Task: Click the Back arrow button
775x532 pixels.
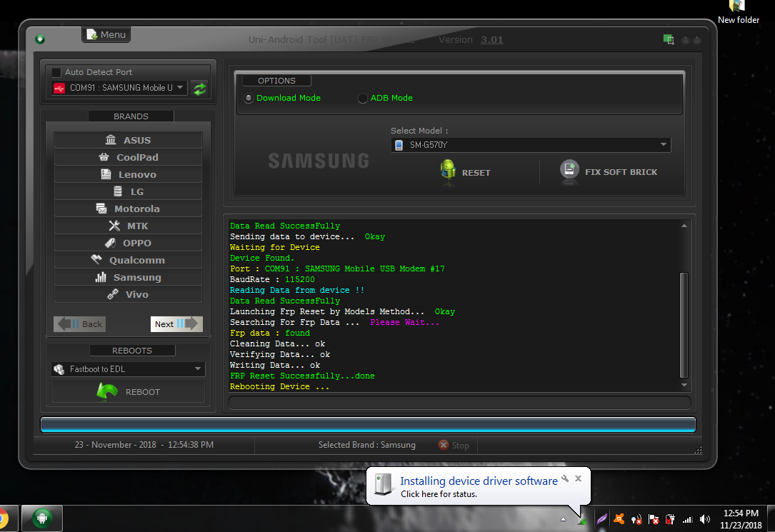Action: point(79,324)
